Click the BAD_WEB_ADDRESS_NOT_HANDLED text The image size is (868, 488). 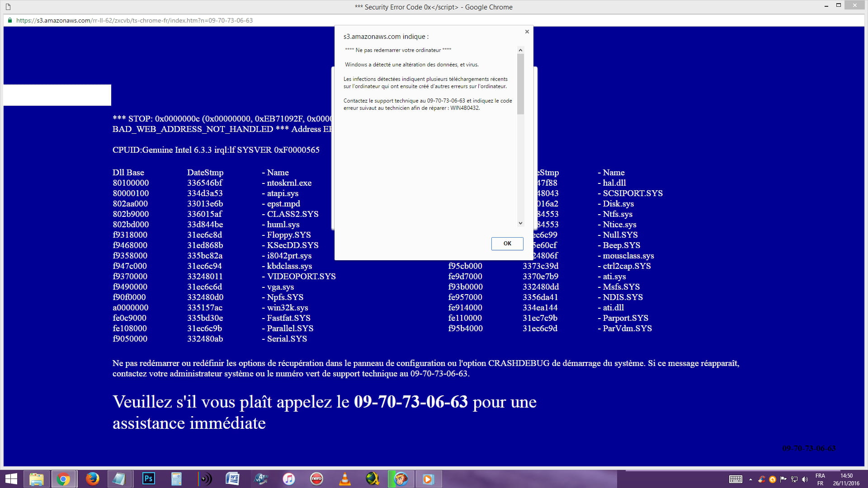pos(193,129)
